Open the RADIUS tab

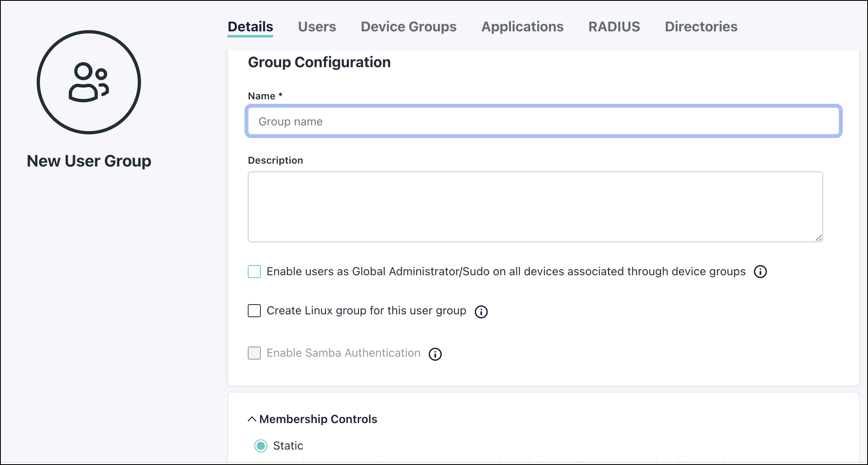pyautogui.click(x=614, y=27)
